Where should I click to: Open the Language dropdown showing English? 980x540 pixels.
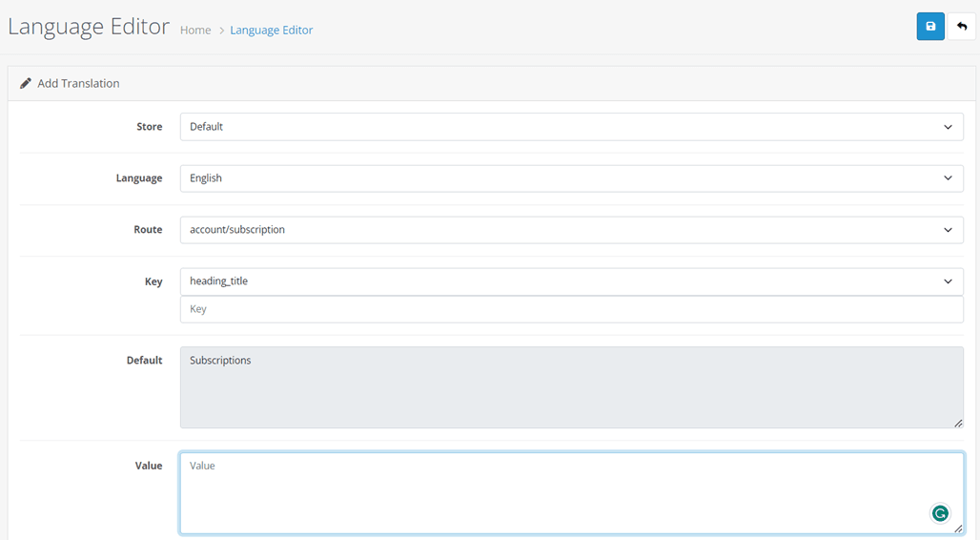(x=571, y=178)
